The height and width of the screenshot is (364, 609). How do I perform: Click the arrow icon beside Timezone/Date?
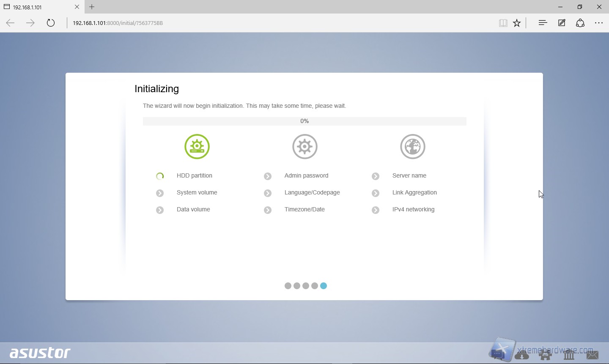click(268, 210)
